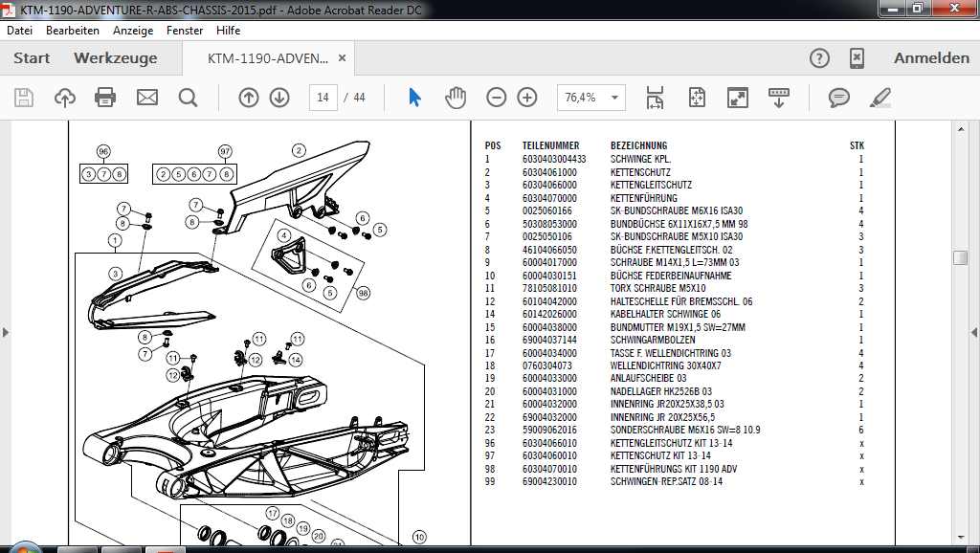This screenshot has width=980, height=553.
Task: Zoom in with plus button
Action: (527, 98)
